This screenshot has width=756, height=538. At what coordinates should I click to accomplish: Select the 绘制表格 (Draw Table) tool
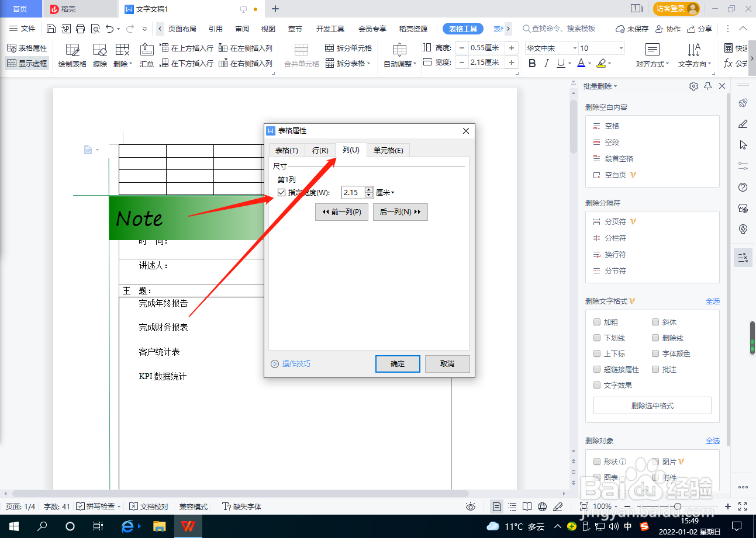tap(71, 55)
